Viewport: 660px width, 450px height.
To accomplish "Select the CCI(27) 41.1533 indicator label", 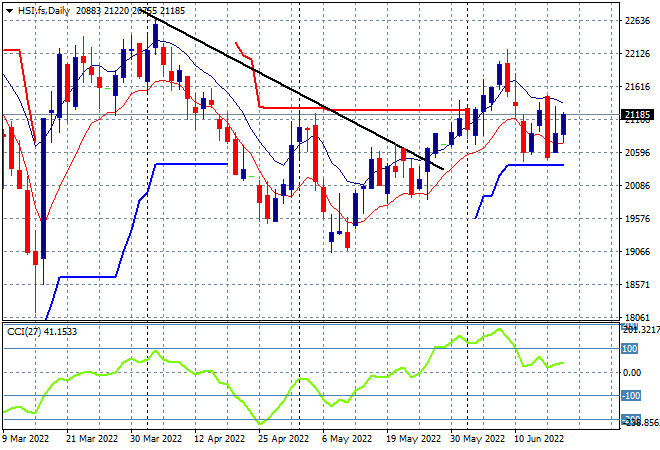I will point(42,332).
